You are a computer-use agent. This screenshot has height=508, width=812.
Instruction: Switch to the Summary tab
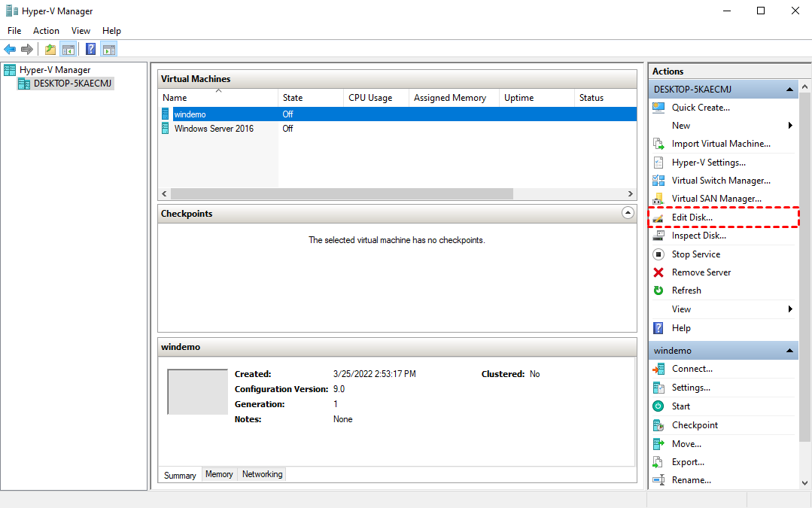tap(180, 476)
